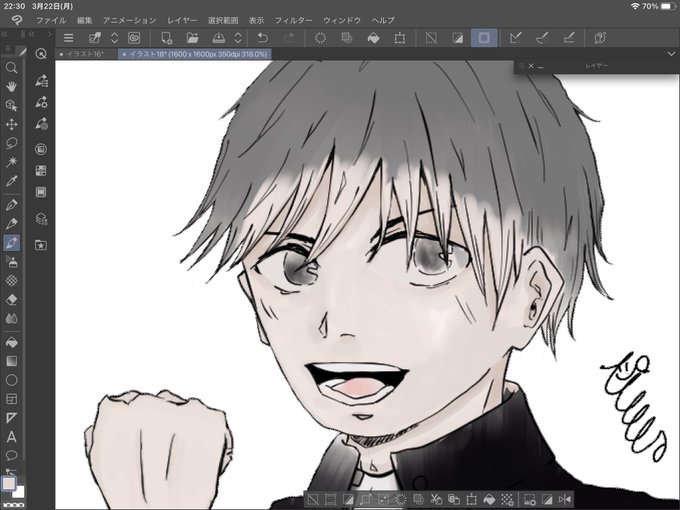This screenshot has width=680, height=510.
Task: Open the アニメーション menu
Action: pyautogui.click(x=129, y=20)
